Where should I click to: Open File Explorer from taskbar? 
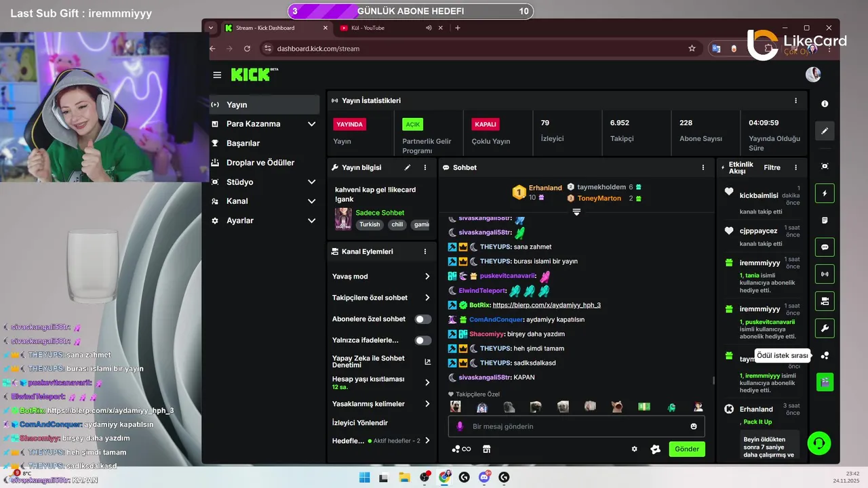(404, 477)
